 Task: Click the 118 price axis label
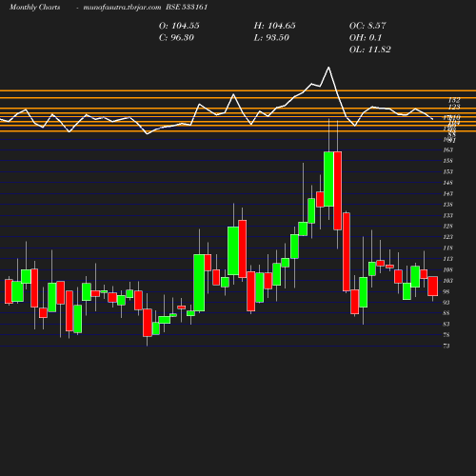(447, 248)
